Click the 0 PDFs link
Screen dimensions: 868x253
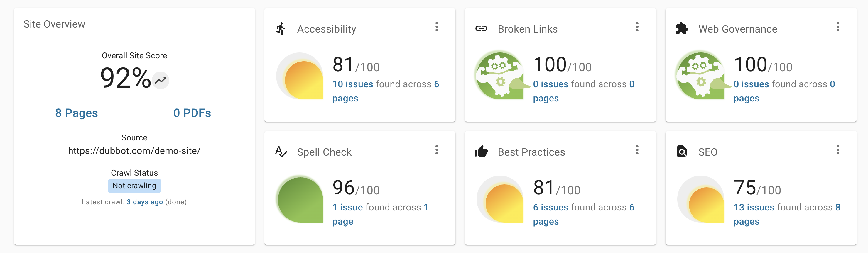(192, 113)
